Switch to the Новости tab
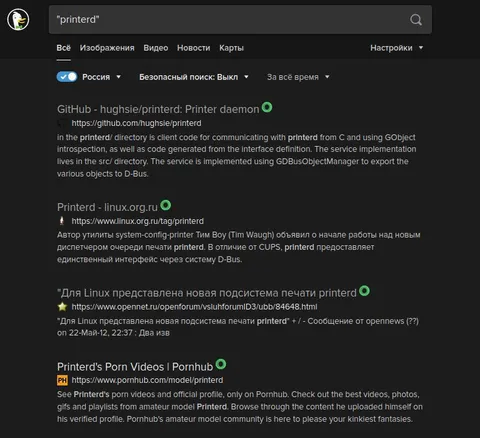This screenshot has width=480, height=438. point(194,48)
